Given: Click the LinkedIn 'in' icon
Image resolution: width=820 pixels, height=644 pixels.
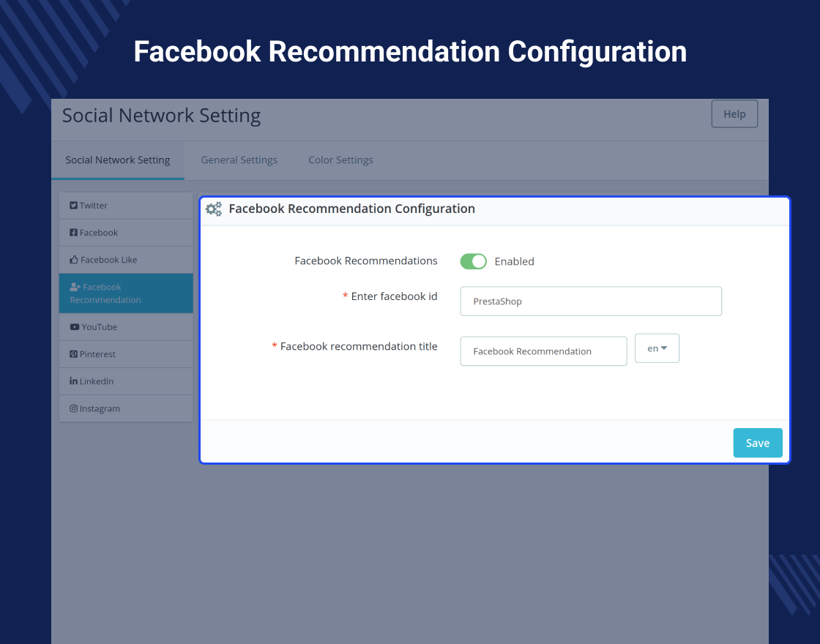Looking at the screenshot, I should 74,381.
